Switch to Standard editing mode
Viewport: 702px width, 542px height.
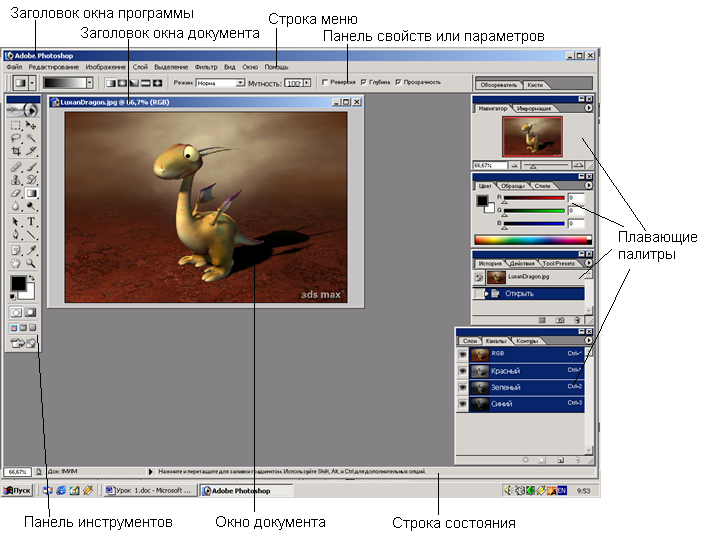[x=16, y=312]
